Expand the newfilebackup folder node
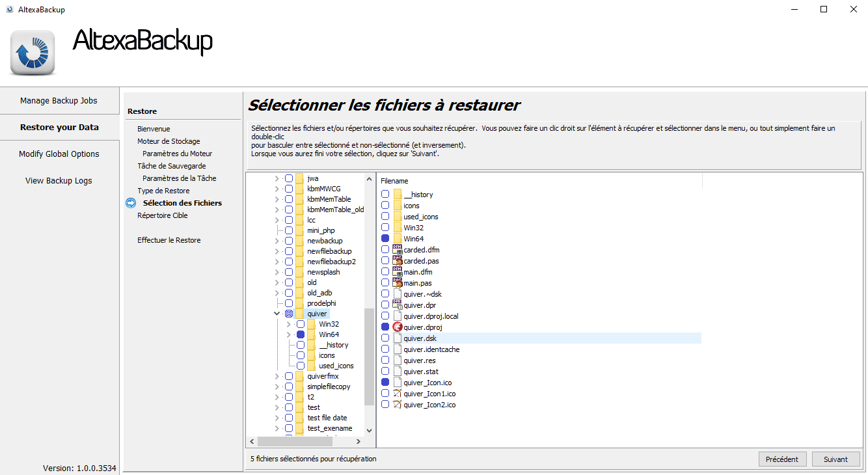The width and height of the screenshot is (868, 475). (277, 251)
